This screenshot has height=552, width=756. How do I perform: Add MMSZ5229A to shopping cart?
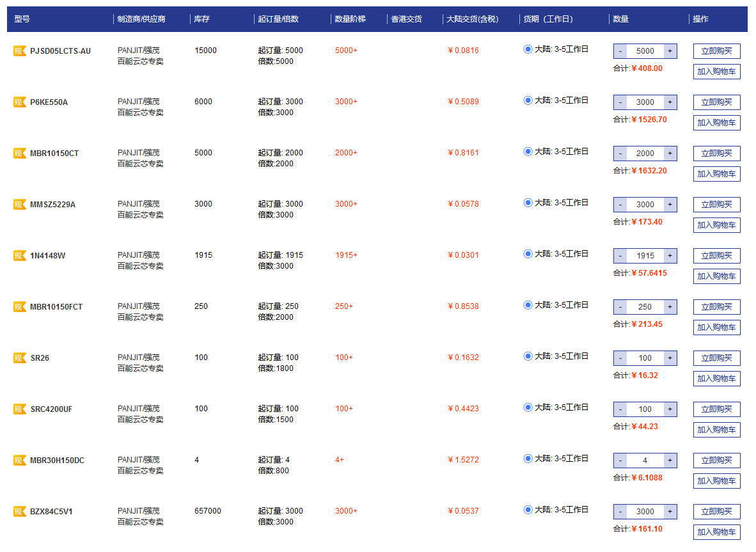point(716,225)
